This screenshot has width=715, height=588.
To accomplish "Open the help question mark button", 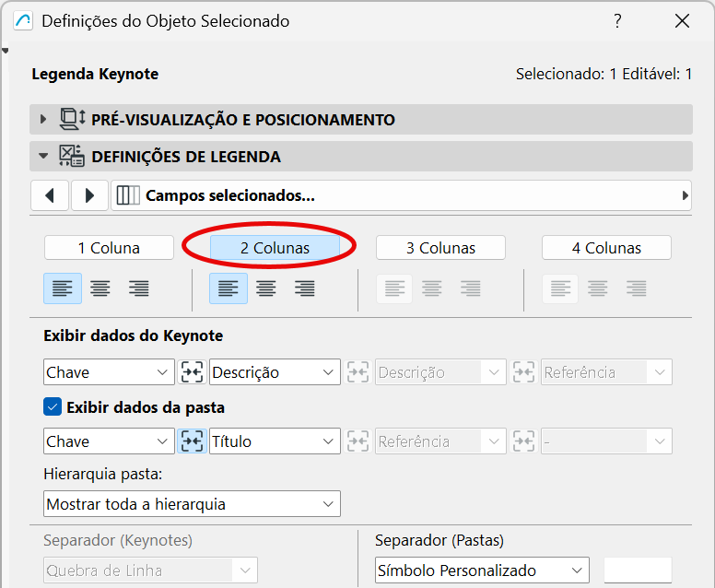I will tap(617, 21).
